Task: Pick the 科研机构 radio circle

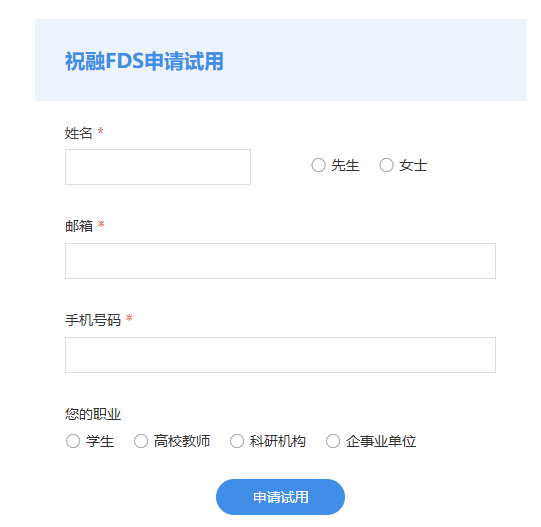Action: click(237, 441)
